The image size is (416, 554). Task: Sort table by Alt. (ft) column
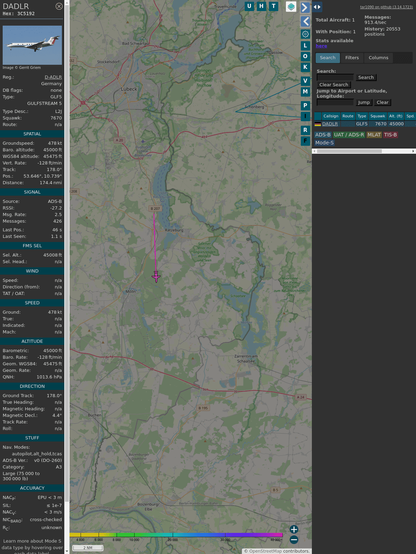pos(396,116)
